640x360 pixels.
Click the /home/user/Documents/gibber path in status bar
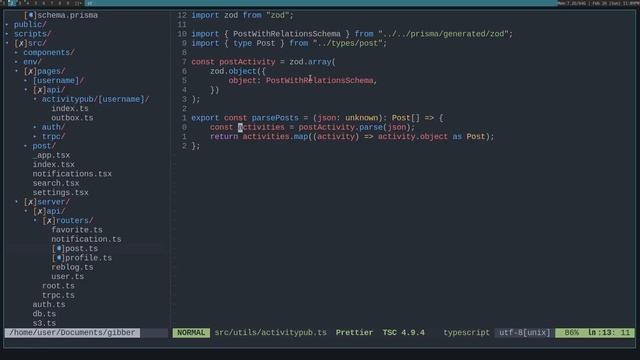pyautogui.click(x=72, y=333)
